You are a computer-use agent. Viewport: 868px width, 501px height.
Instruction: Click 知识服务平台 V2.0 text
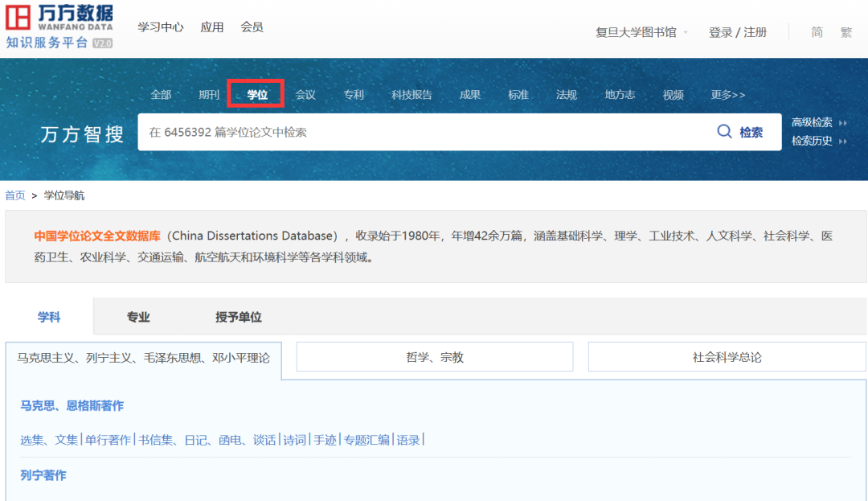pos(59,43)
